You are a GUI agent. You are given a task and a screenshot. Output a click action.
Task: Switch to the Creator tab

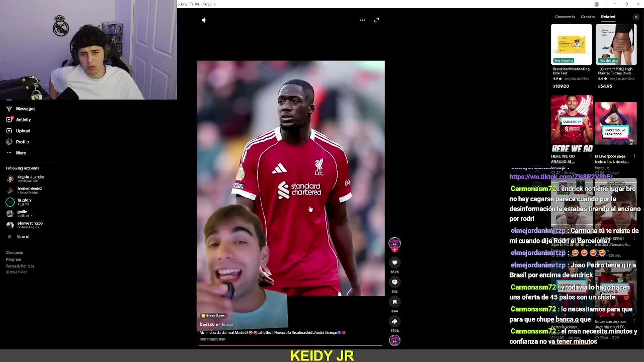(588, 17)
